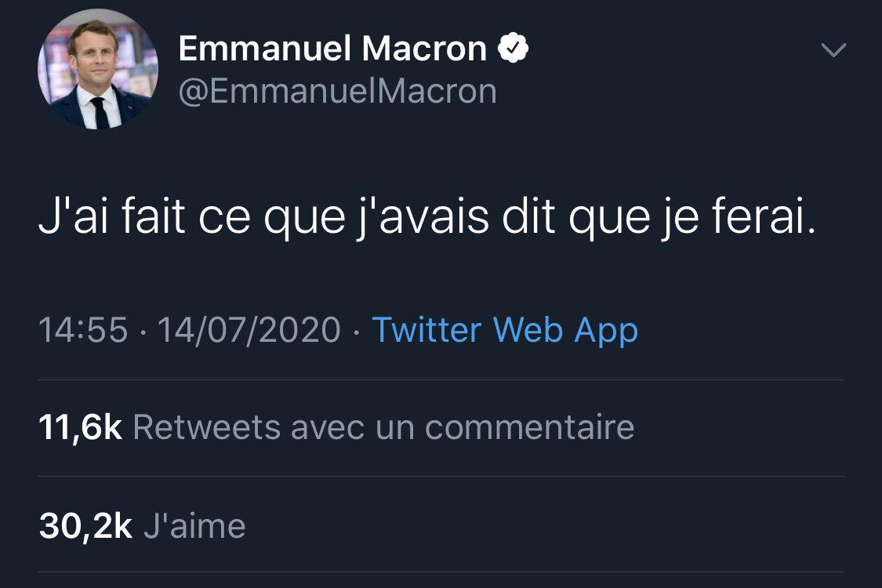Open Emmanuel Macron's profile picture
882x588 pixels.
coord(98,70)
